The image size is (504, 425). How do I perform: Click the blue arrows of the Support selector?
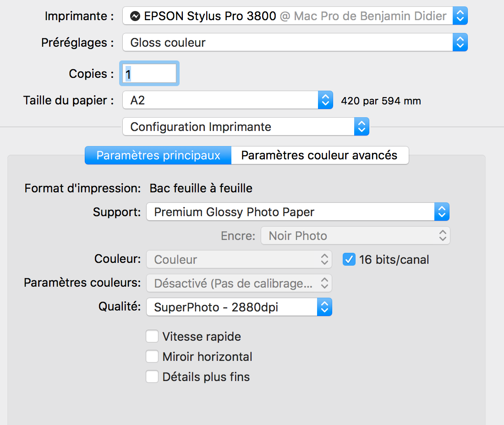pyautogui.click(x=442, y=212)
